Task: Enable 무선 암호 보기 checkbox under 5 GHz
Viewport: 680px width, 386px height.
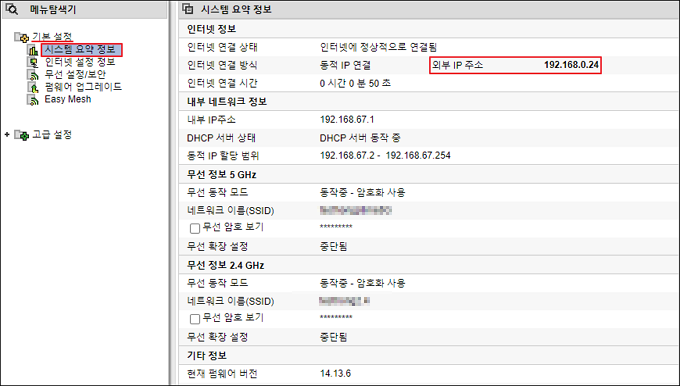Action: 195,228
